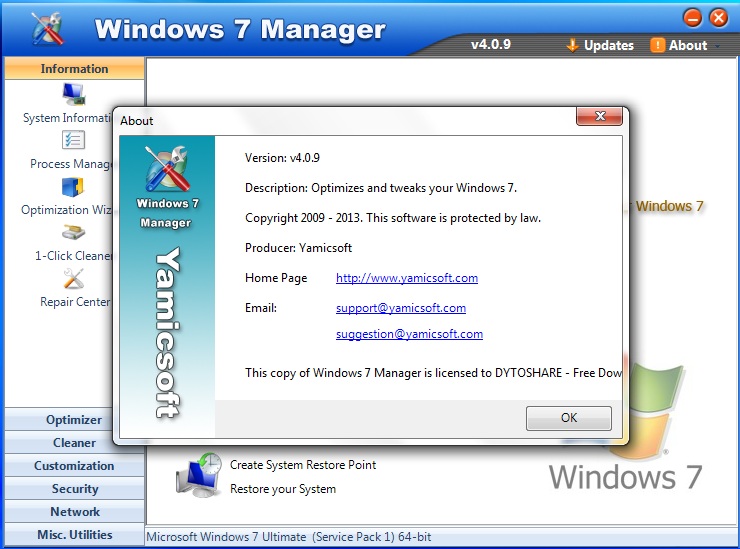Viewport: 740px width, 549px height.
Task: Click Create System Restore Point
Action: tap(303, 465)
